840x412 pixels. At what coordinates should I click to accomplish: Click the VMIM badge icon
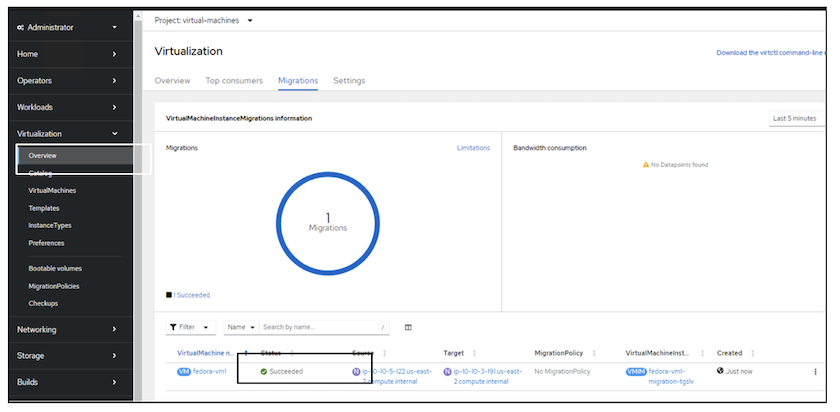pyautogui.click(x=636, y=372)
